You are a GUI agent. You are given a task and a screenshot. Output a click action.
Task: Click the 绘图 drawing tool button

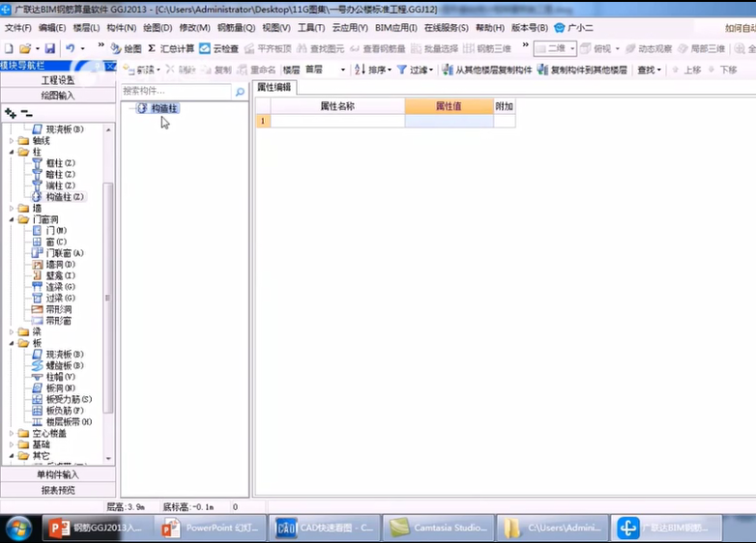tap(126, 48)
